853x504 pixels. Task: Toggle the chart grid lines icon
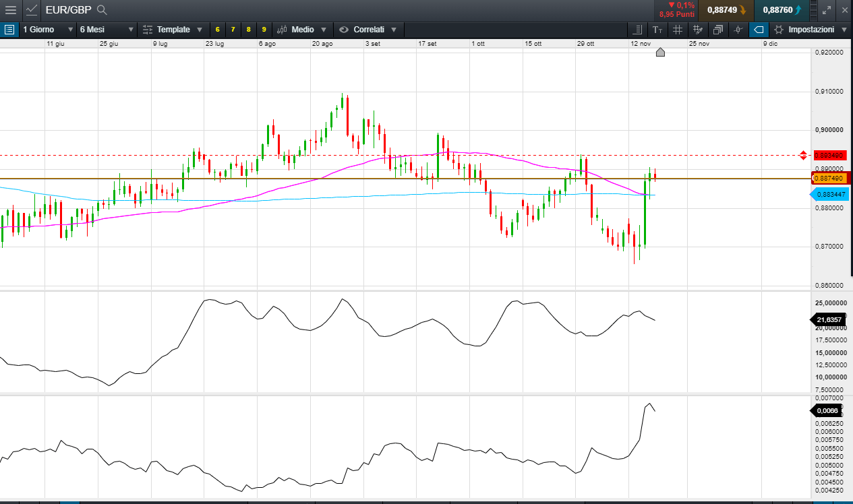tap(678, 30)
